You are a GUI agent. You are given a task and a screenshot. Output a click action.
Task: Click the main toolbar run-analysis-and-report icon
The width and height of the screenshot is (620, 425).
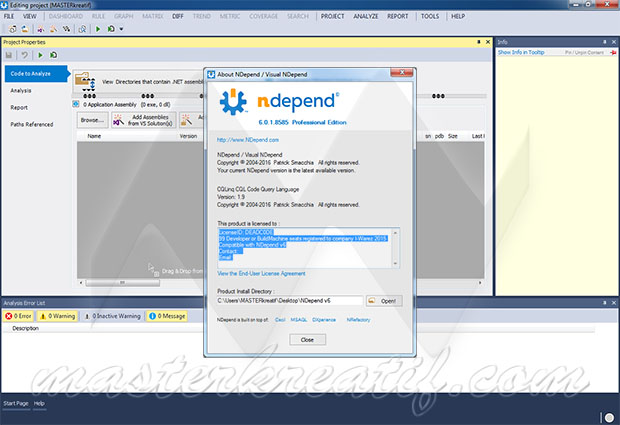click(x=111, y=29)
